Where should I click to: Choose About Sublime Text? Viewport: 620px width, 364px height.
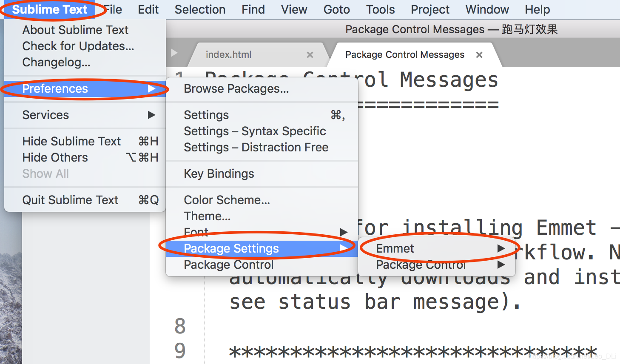coord(85,30)
